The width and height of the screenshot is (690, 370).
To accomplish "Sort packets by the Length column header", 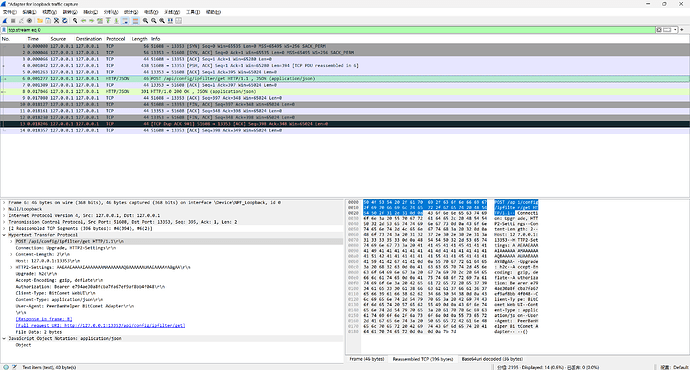I will (x=139, y=39).
